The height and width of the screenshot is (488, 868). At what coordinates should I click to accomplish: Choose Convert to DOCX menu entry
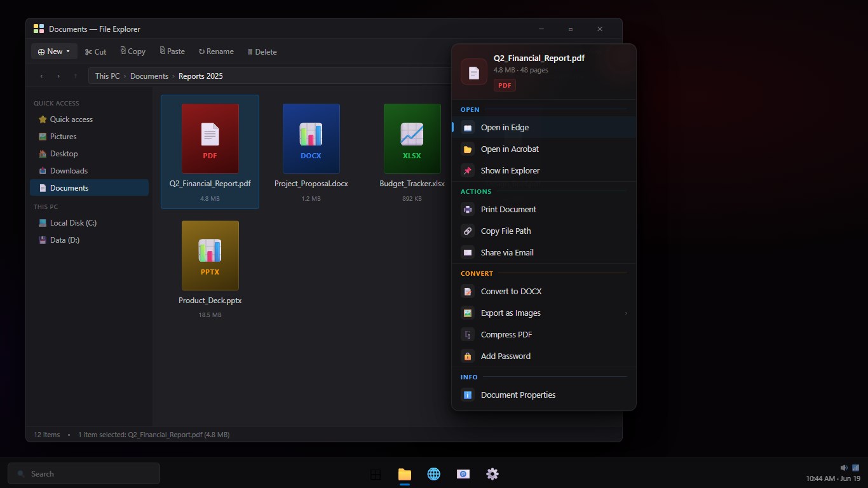point(544,291)
